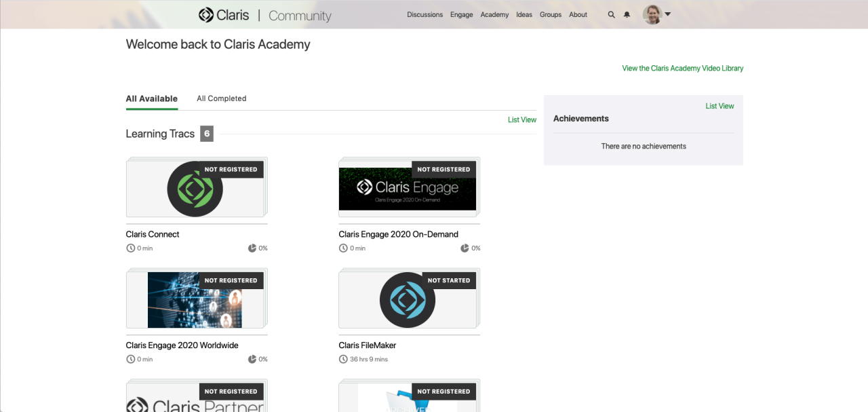Open the Engage menu item
Viewport: 868px width, 412px height.
pyautogui.click(x=462, y=14)
